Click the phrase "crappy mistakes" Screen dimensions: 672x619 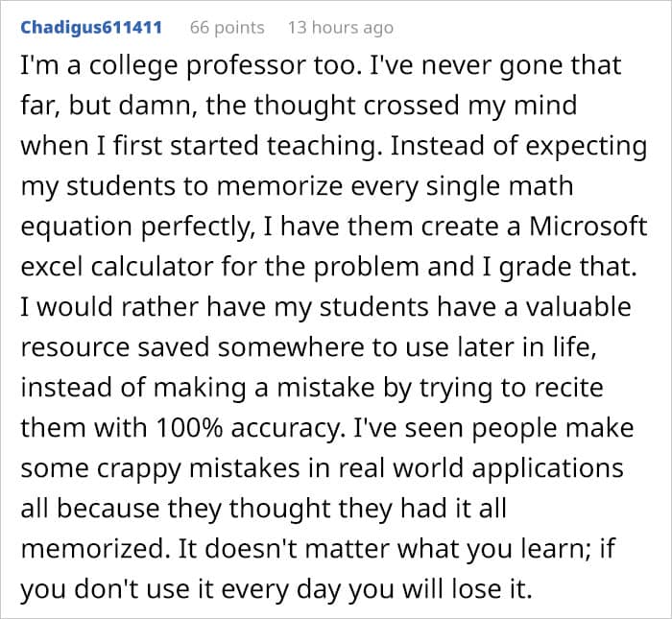194,468
